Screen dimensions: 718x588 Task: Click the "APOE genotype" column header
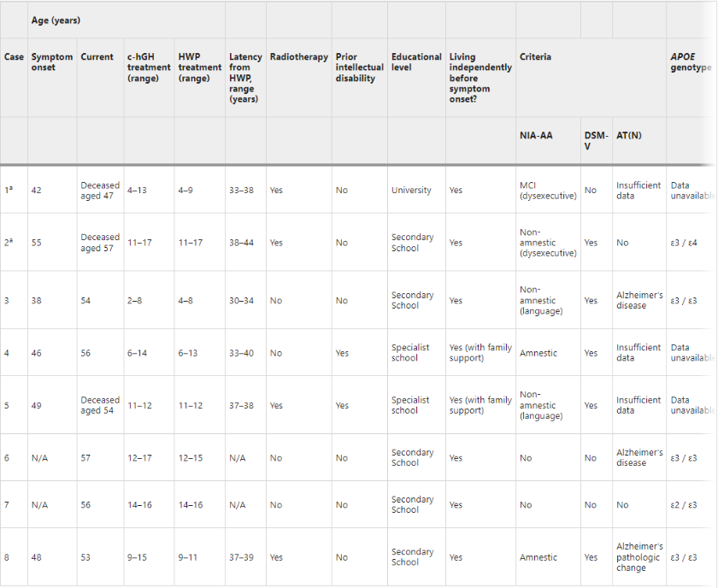[691, 62]
